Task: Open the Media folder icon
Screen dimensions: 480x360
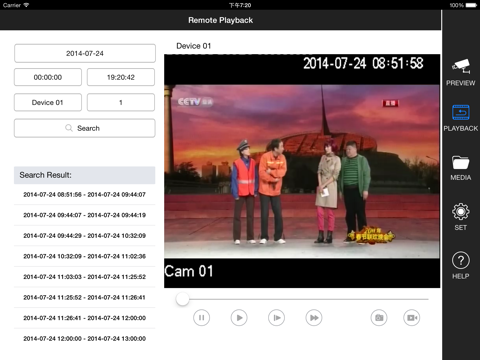Action: [461, 163]
